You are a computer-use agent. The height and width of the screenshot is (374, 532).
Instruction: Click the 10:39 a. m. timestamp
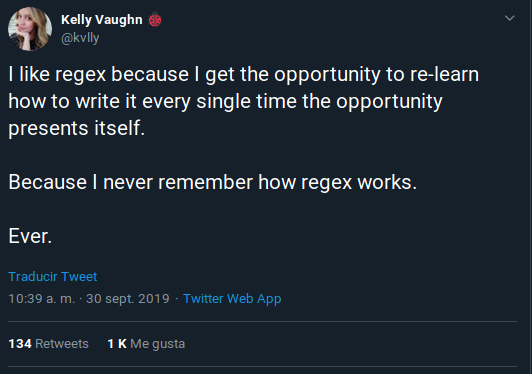click(x=41, y=299)
